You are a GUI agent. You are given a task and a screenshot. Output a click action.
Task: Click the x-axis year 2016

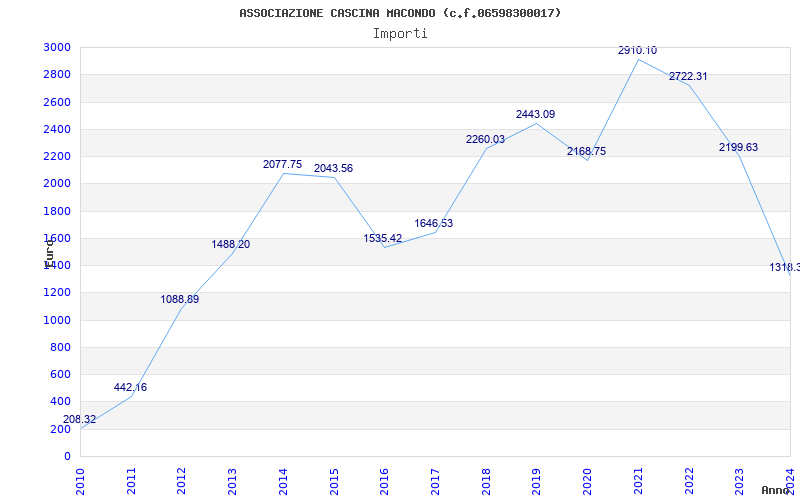pos(384,482)
